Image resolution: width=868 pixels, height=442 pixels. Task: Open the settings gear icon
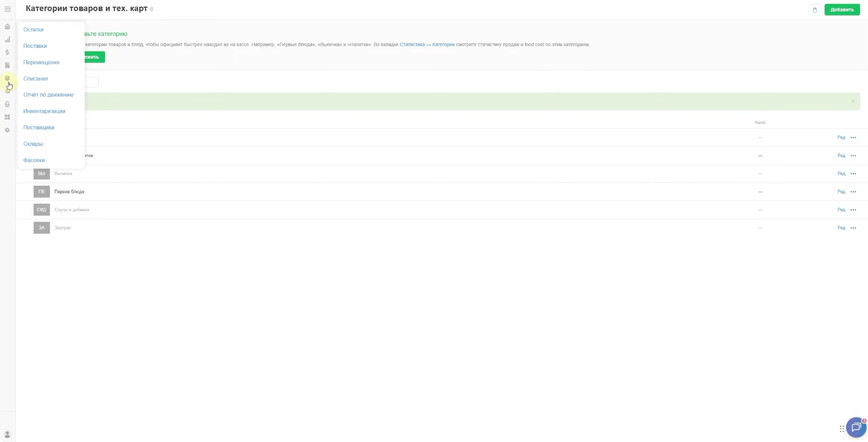click(7, 130)
